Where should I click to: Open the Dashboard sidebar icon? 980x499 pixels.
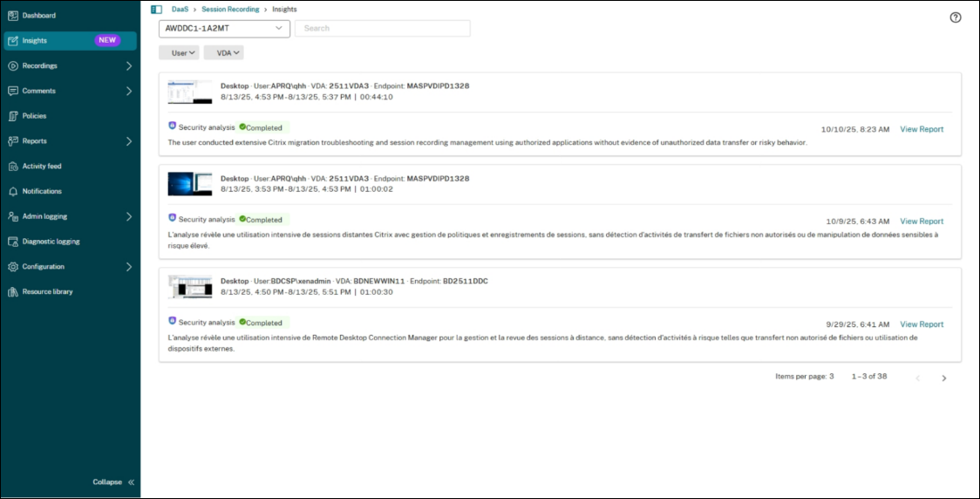(12, 15)
